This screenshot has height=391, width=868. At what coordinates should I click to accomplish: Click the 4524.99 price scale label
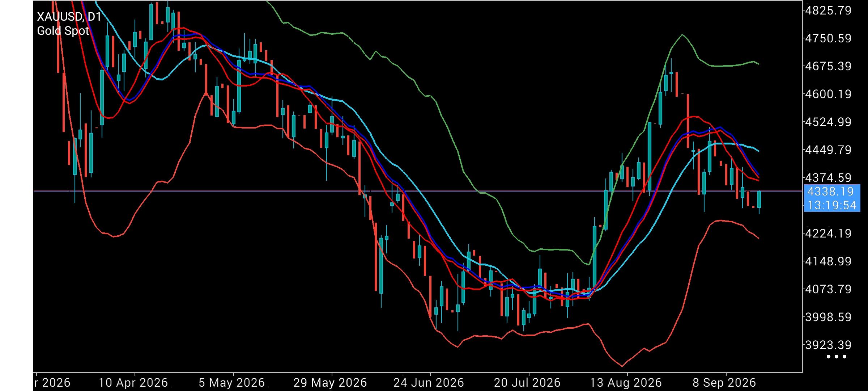click(x=828, y=122)
